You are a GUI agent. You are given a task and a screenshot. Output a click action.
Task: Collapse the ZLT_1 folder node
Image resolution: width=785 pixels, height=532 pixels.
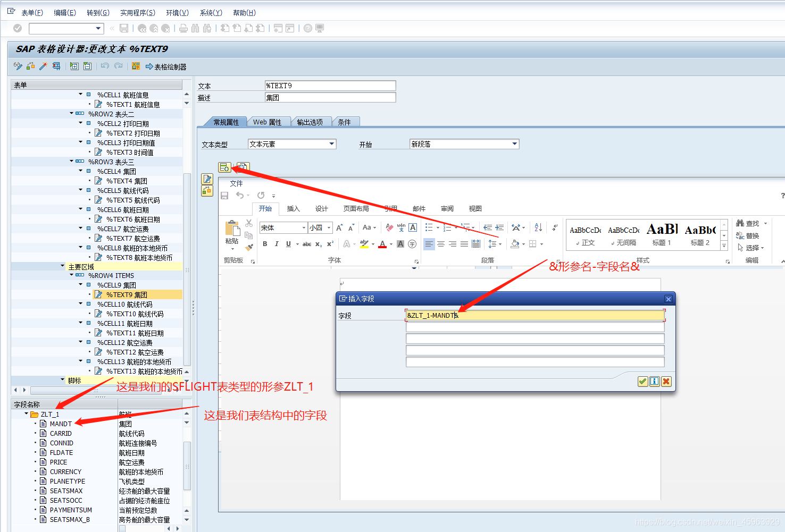(x=26, y=413)
